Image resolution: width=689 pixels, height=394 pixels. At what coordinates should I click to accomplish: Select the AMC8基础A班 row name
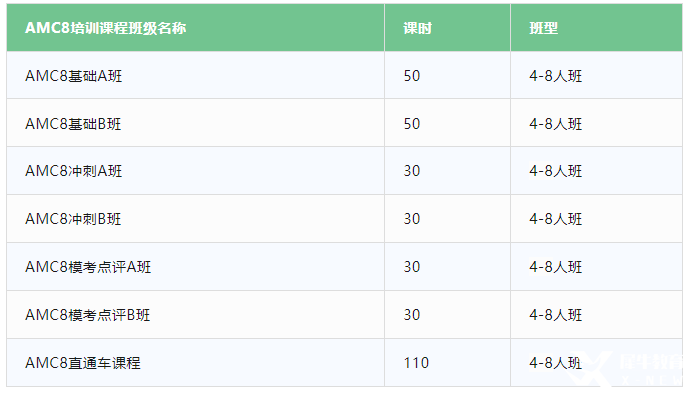tap(73, 76)
